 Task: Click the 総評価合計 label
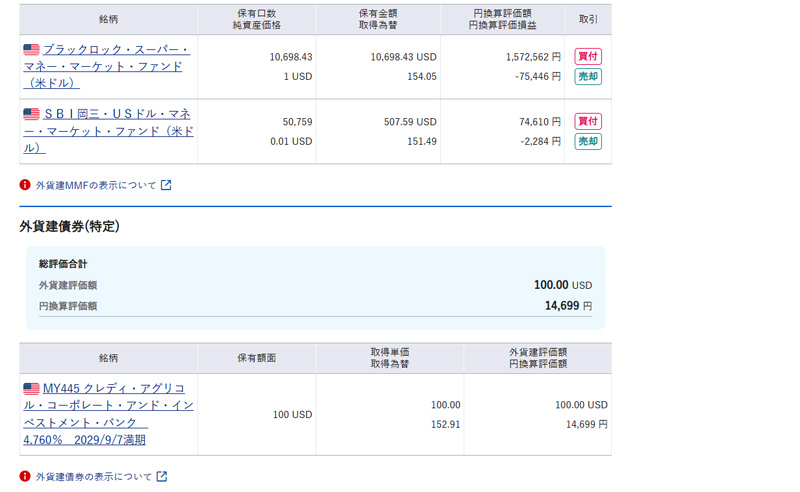(63, 264)
